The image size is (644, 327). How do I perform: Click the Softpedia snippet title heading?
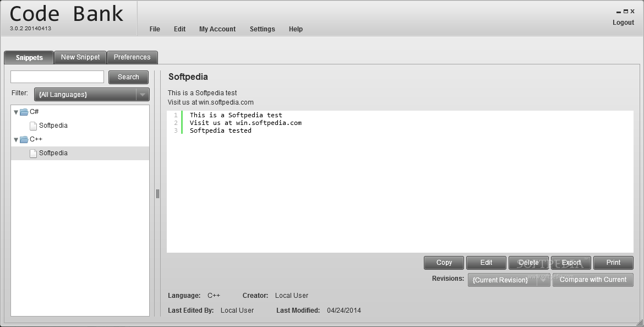188,77
